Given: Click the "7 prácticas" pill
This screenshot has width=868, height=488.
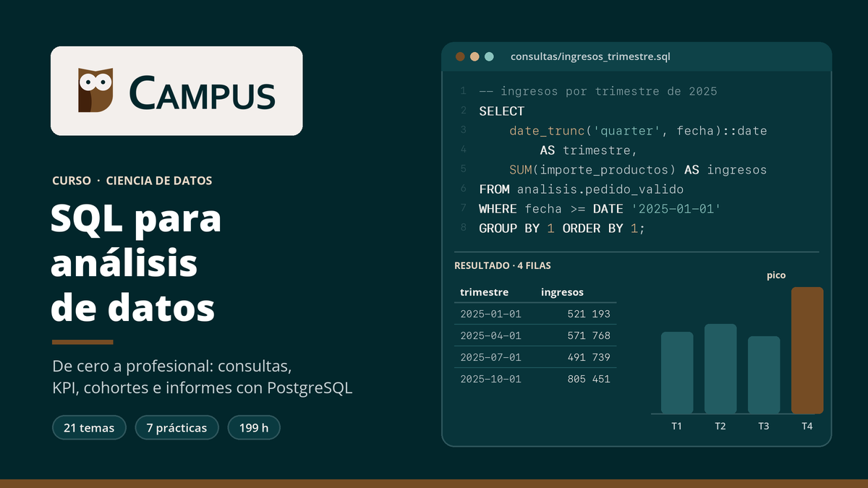Looking at the screenshot, I should (x=176, y=427).
